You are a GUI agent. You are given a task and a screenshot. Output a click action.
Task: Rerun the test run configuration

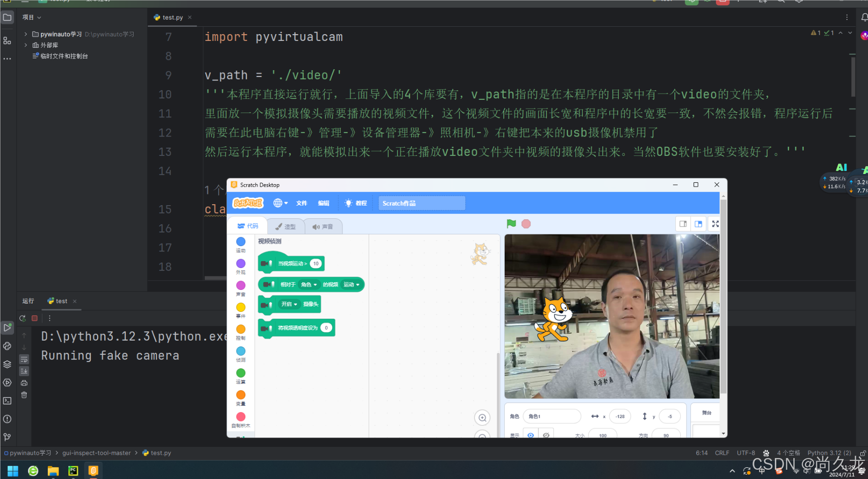coord(22,318)
